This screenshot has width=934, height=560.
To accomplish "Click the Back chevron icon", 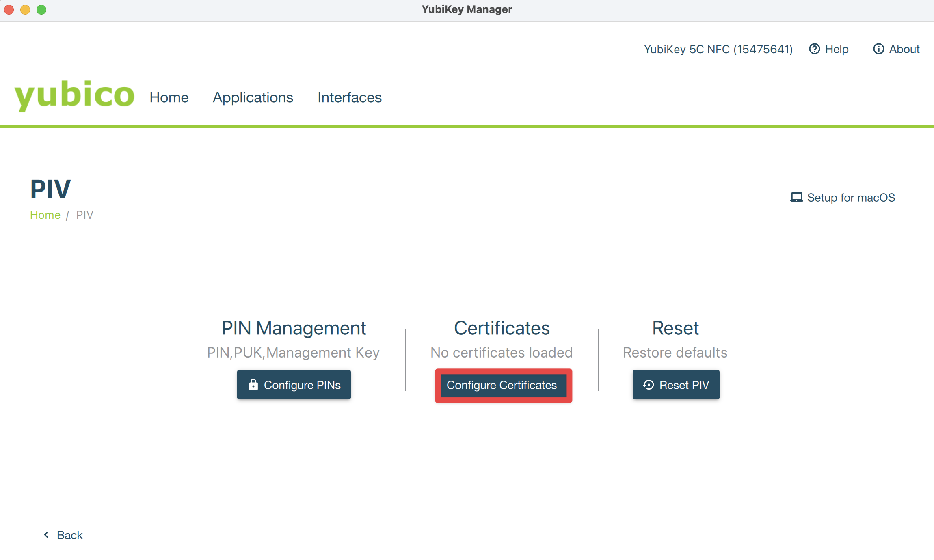I will pos(46,535).
